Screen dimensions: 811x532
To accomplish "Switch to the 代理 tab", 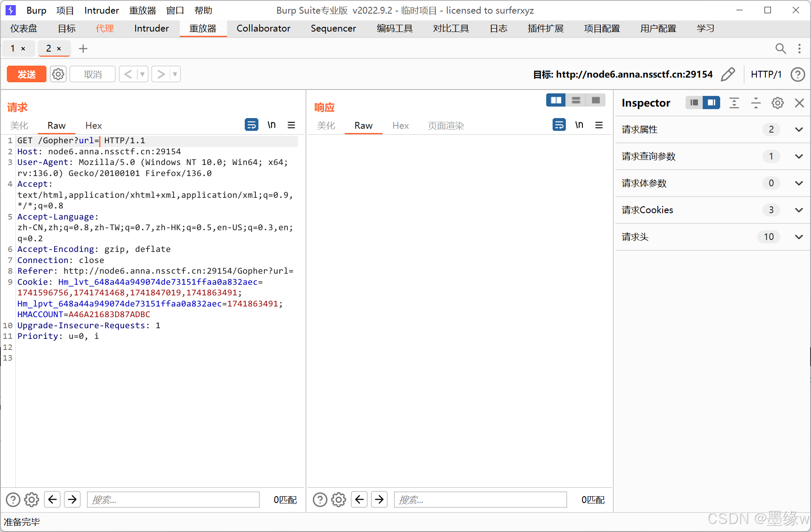I will tap(104, 29).
